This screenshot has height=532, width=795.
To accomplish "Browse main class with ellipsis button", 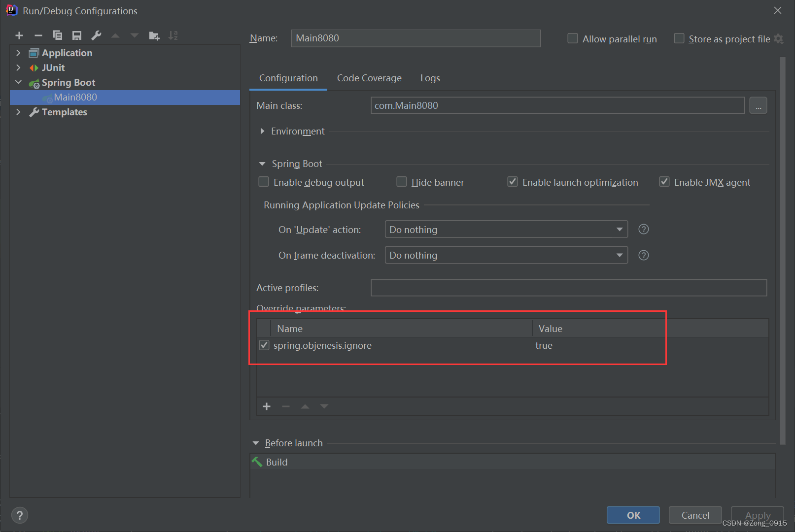I will (758, 105).
